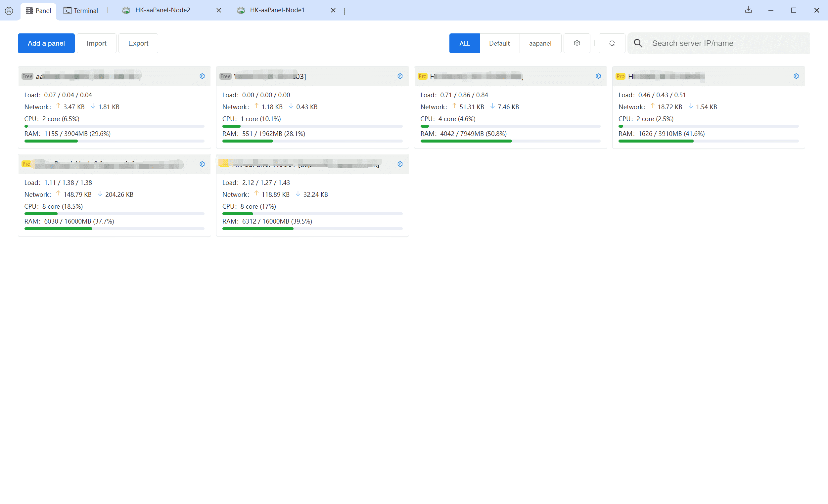
Task: Open settings gear on the 1 core server card
Action: pos(400,76)
